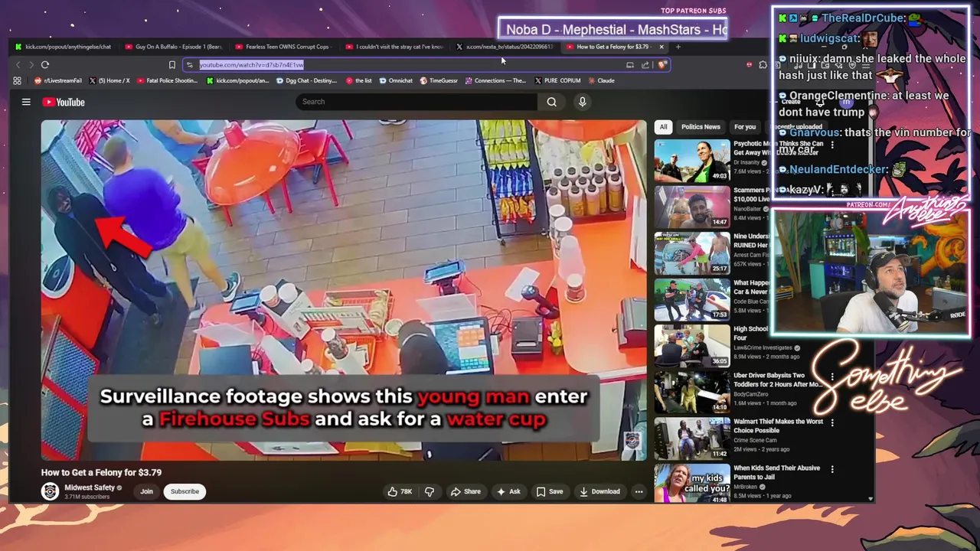Open the TimeGuessr bookmark
This screenshot has height=551, width=980.
pos(439,80)
